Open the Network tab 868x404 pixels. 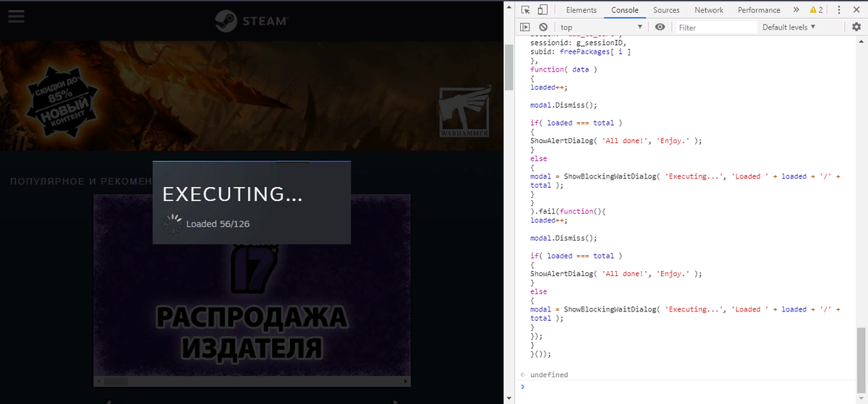(x=709, y=10)
